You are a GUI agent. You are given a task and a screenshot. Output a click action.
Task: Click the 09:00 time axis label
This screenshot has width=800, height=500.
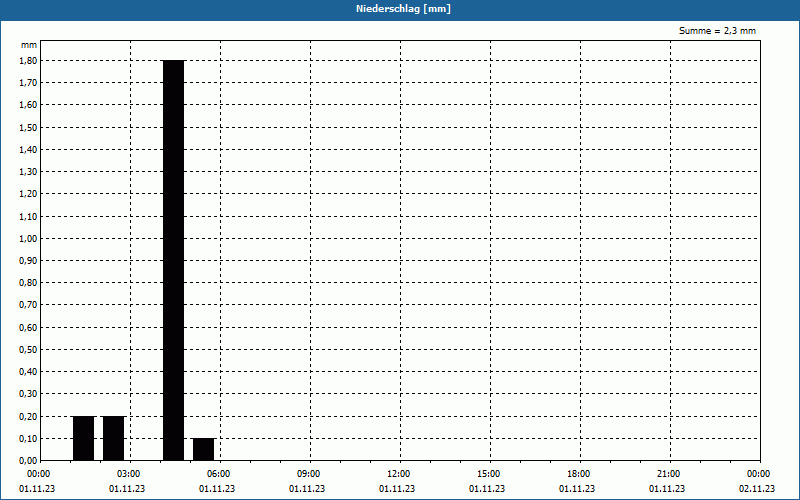pyautogui.click(x=309, y=474)
